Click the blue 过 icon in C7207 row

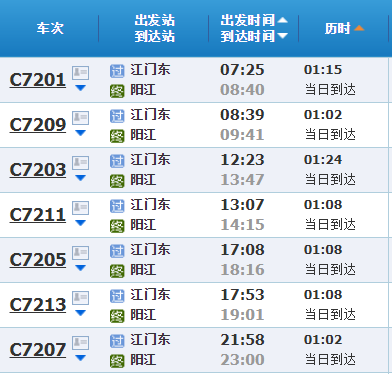pyautogui.click(x=117, y=341)
